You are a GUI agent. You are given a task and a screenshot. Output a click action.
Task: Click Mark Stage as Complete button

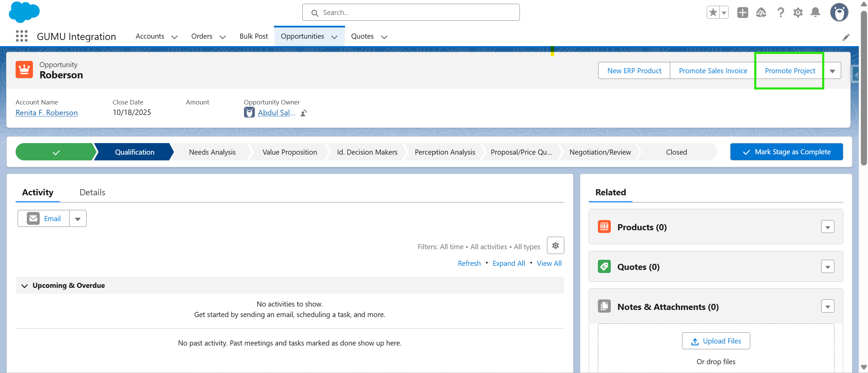tap(786, 152)
